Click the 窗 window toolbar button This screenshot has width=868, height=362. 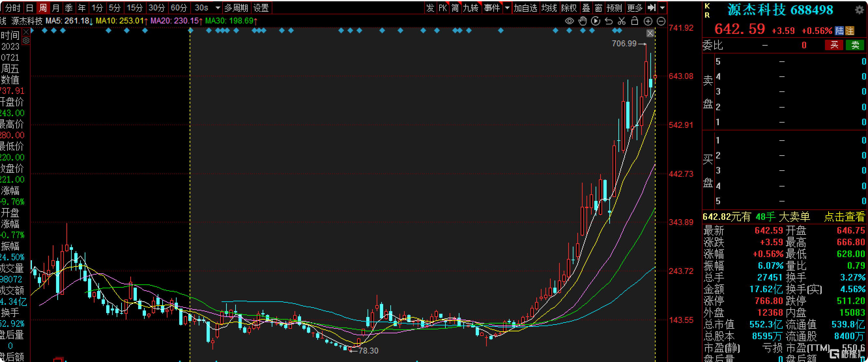click(x=599, y=8)
